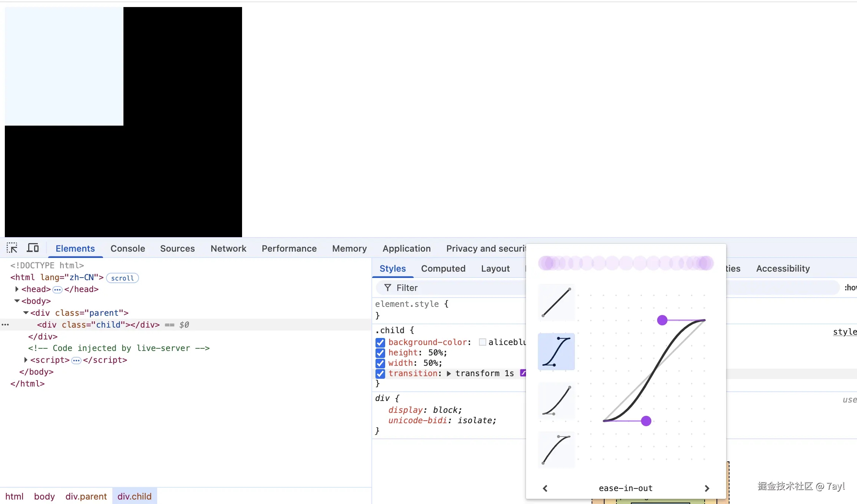Go to previous easing preset arrow
857x504 pixels.
tap(545, 488)
